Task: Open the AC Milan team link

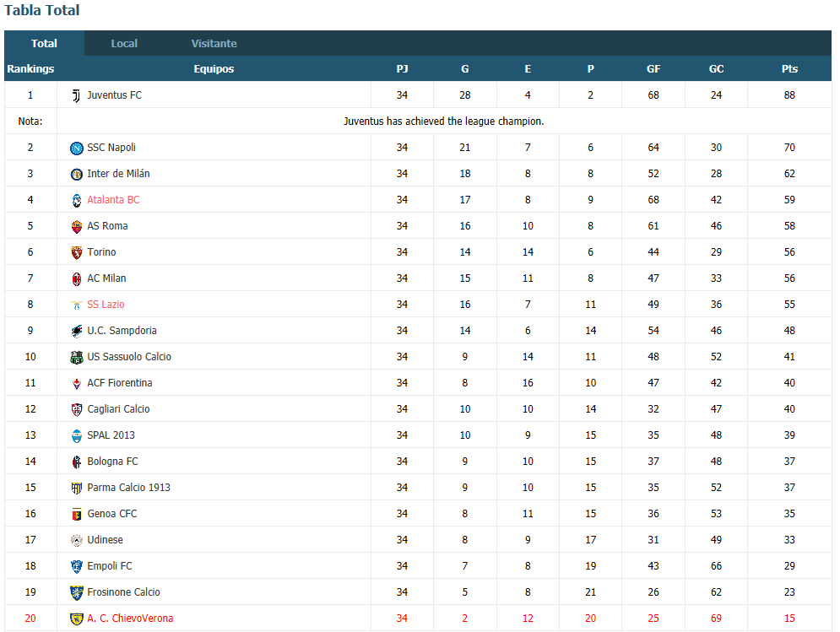Action: 106,278
